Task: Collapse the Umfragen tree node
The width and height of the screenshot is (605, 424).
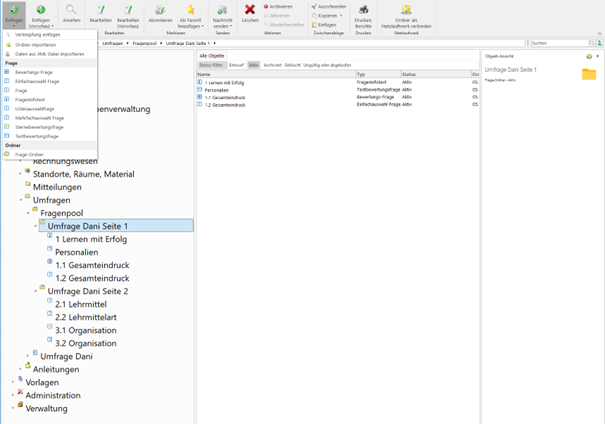Action: (20, 200)
